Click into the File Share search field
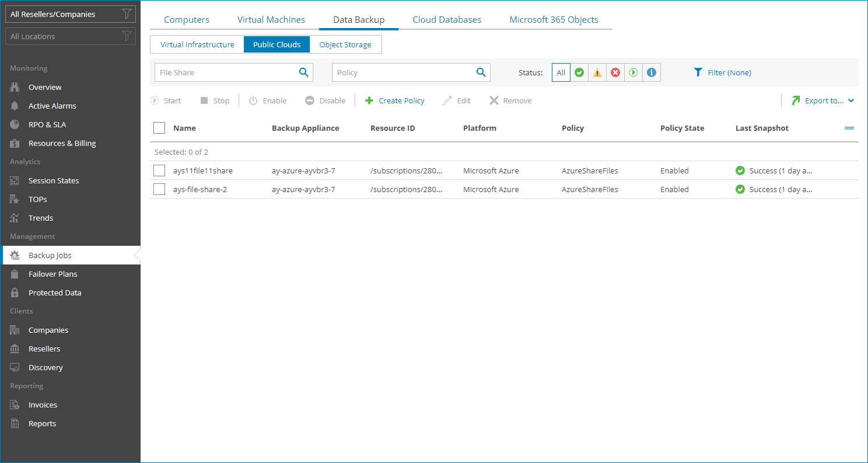Image resolution: width=868 pixels, height=463 pixels. coord(226,72)
